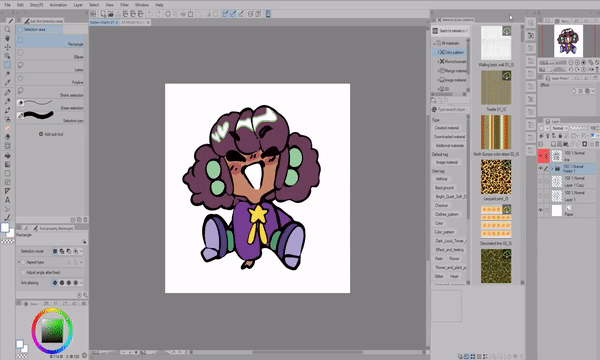Enable Adjust angle after fixed checkbox
Viewport: 600px width, 360px height.
[x=23, y=272]
